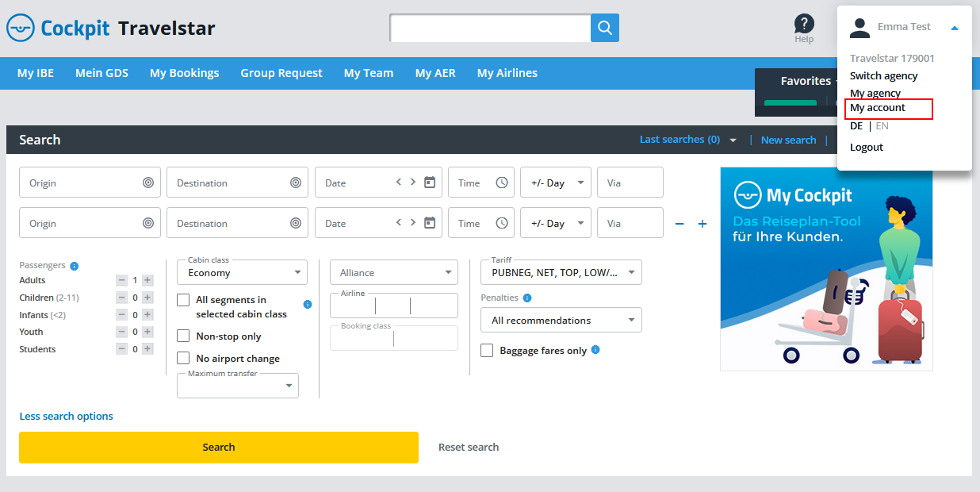The height and width of the screenshot is (492, 980).
Task: Go to next day in first Date field
Action: pyautogui.click(x=413, y=182)
